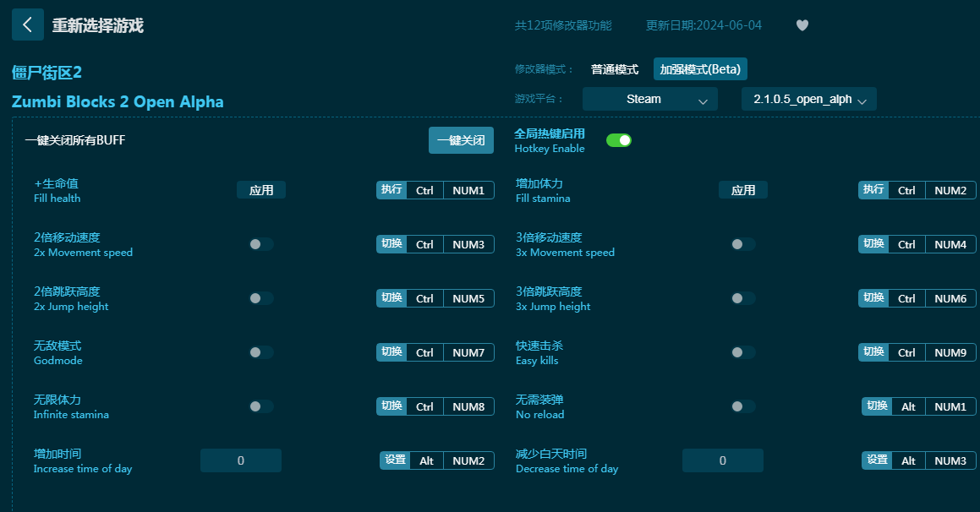This screenshot has width=980, height=512.
Task: Click the NUM8 key of Infinite stamina hotkey
Action: [x=468, y=407]
